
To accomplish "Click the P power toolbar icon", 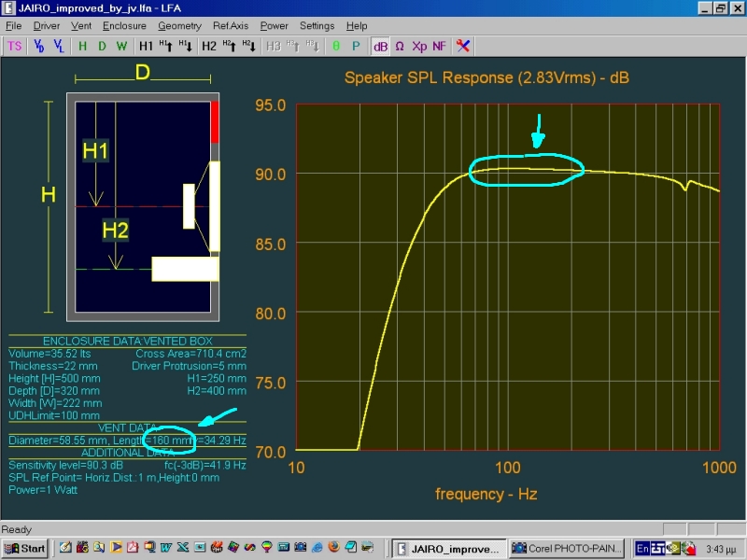I will coord(356,46).
